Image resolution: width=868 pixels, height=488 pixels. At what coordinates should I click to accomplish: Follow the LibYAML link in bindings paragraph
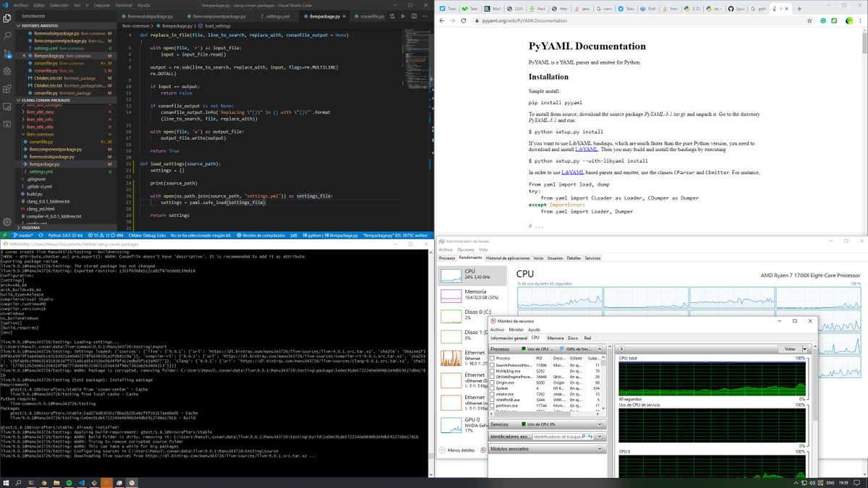pyautogui.click(x=587, y=150)
